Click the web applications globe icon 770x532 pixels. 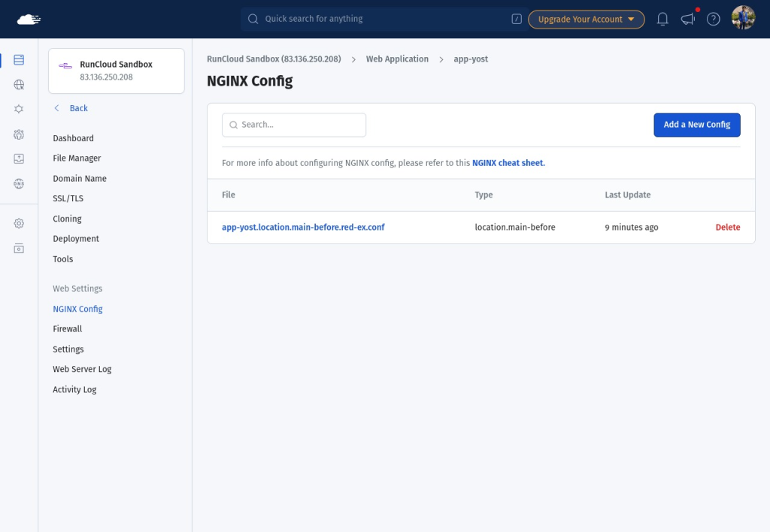[19, 84]
